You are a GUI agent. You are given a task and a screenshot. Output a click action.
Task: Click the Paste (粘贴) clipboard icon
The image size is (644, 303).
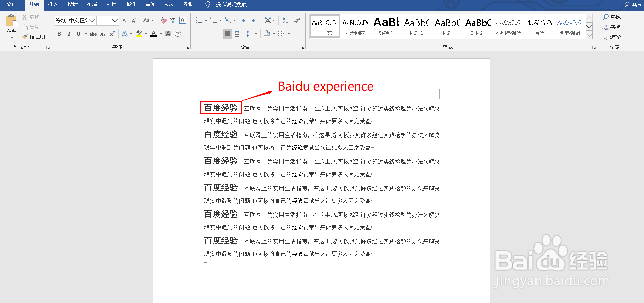11,21
